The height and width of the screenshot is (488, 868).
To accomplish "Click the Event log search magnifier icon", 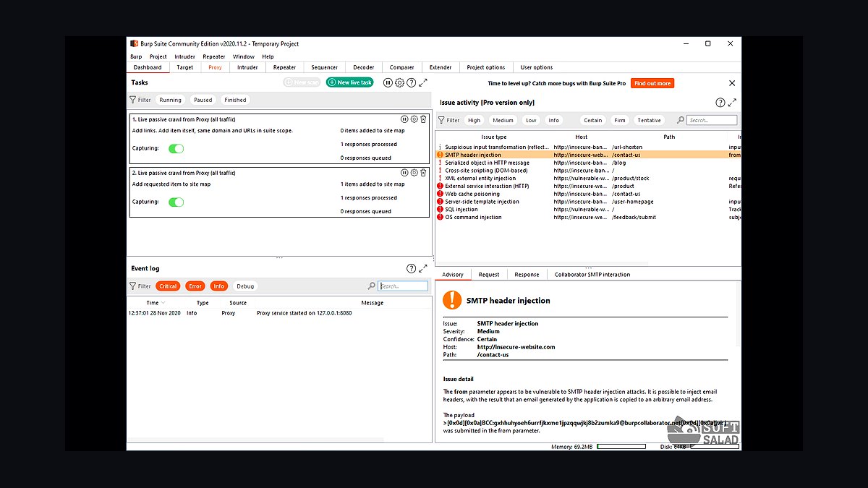I will 372,286.
